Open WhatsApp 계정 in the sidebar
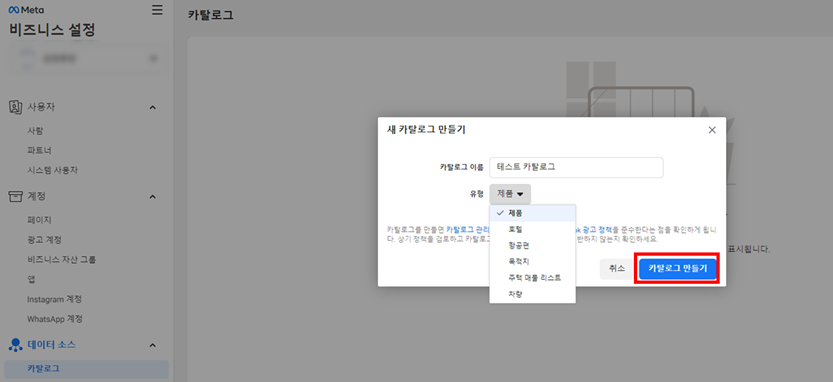833x382 pixels. (x=55, y=319)
